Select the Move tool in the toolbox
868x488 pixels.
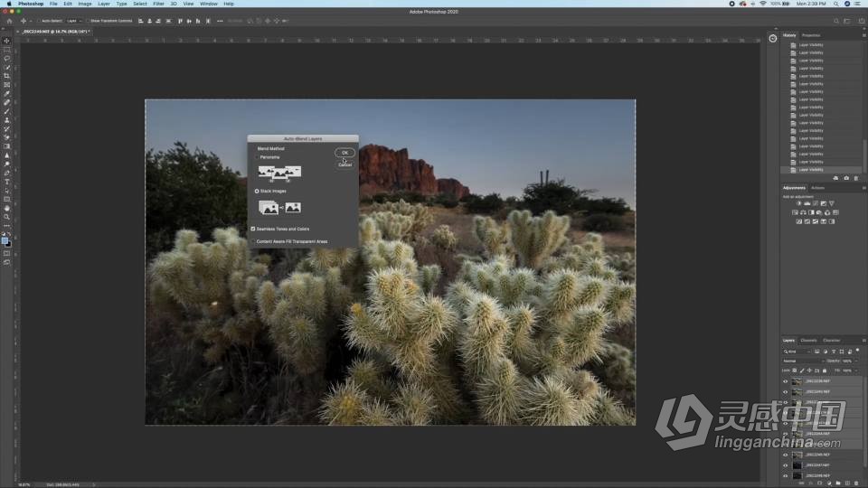pos(6,41)
